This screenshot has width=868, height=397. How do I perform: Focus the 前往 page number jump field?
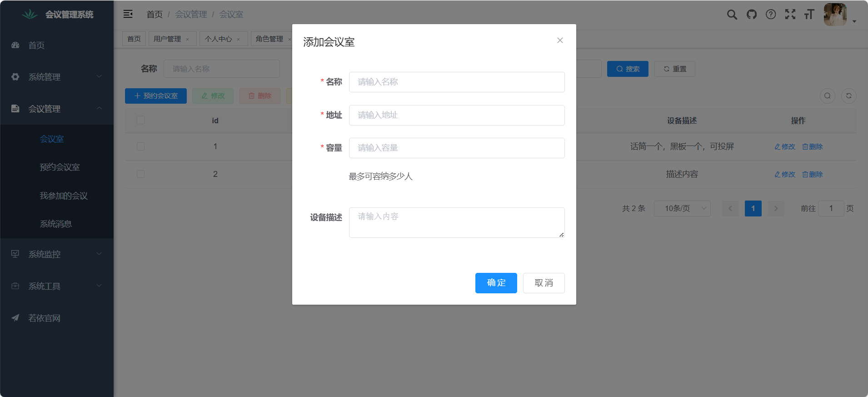[x=831, y=208]
